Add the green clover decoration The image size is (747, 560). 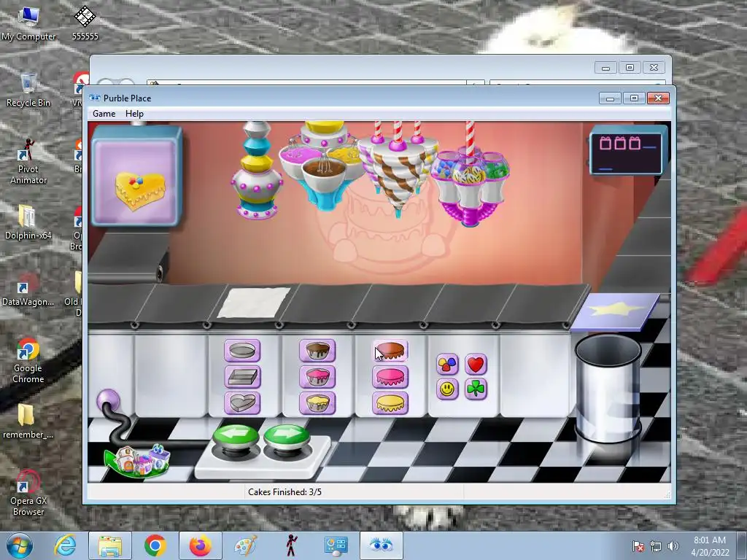476,389
